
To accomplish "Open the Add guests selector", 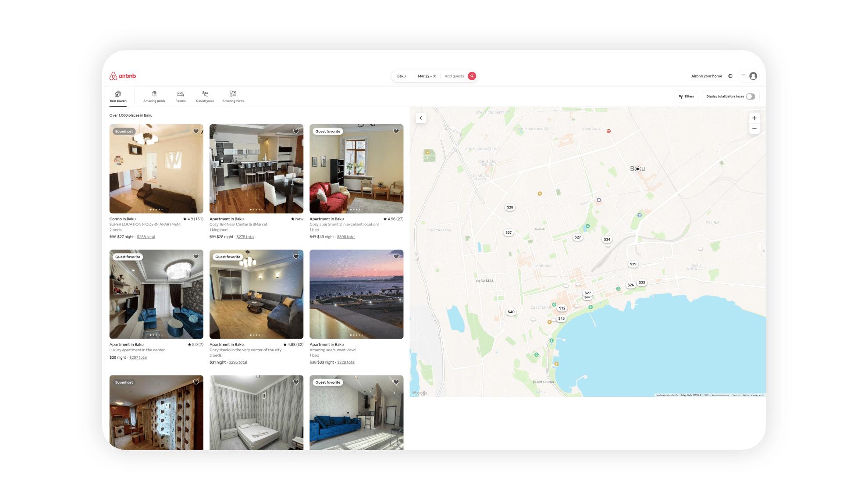I will point(454,76).
